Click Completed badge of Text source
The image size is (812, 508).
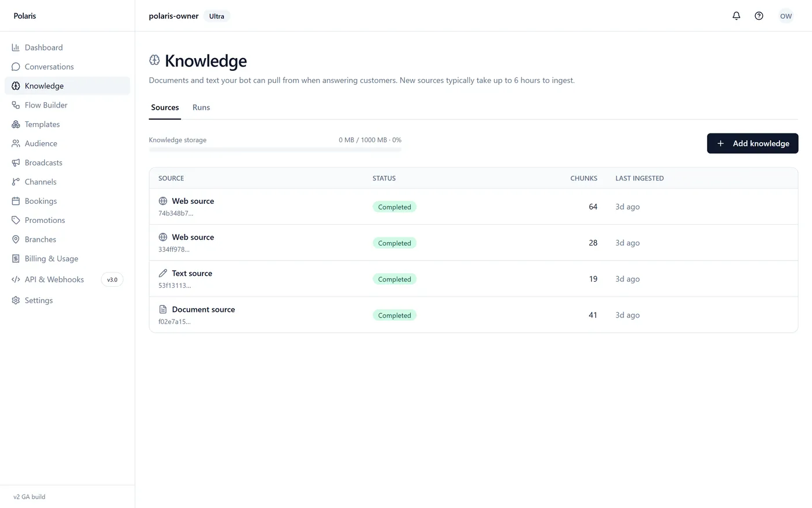click(x=394, y=279)
